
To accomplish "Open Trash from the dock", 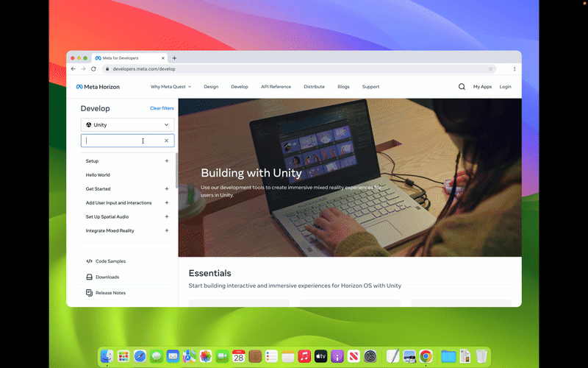I will coord(481,356).
